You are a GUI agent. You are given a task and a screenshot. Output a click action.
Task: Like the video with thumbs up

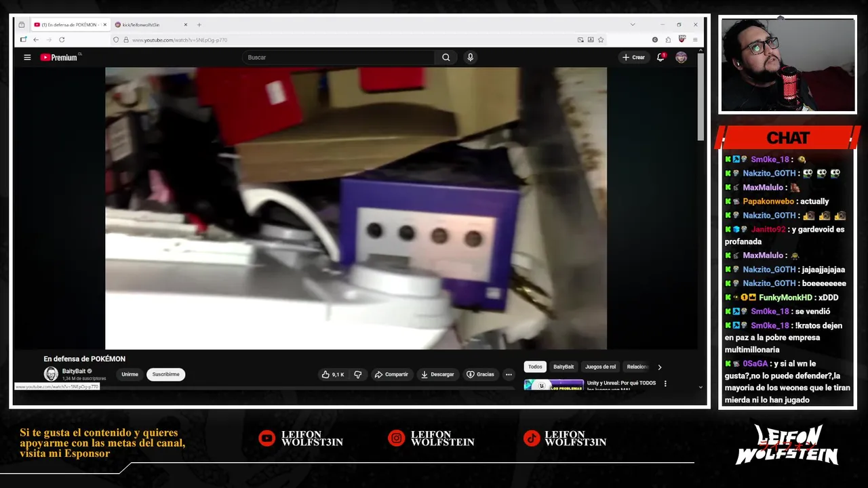pyautogui.click(x=332, y=374)
